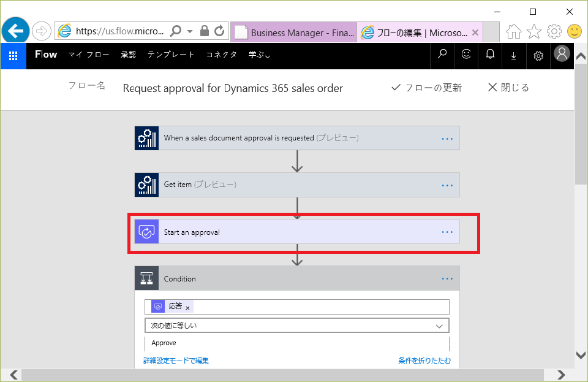588x382 pixels.
Task: Click the Condition step icon
Action: tap(146, 278)
